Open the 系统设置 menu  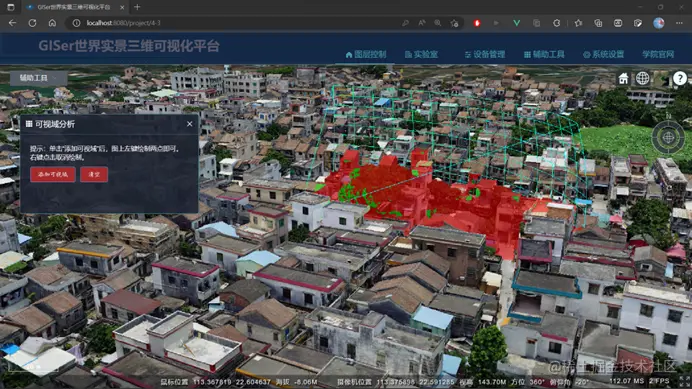[x=604, y=54]
